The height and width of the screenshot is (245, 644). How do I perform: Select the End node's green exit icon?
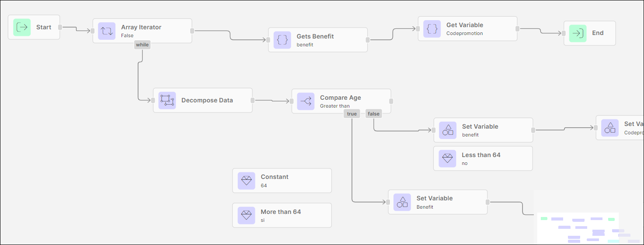[x=578, y=33]
